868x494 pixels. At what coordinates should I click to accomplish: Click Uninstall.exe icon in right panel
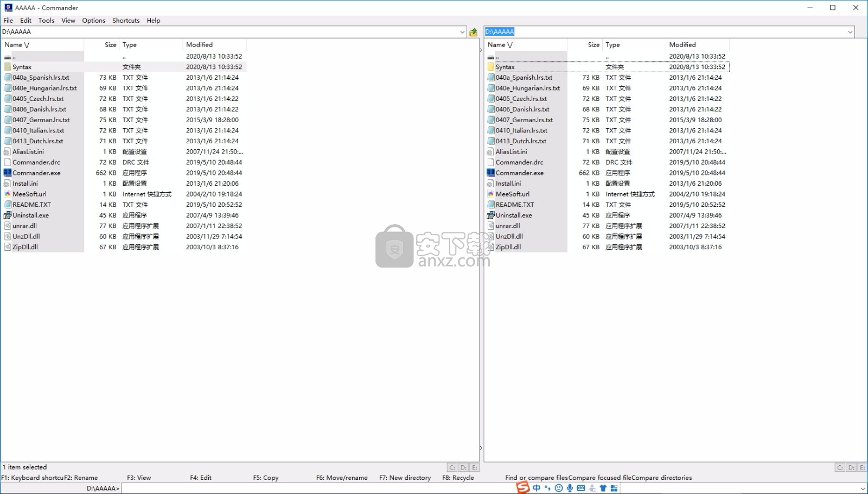pos(491,215)
